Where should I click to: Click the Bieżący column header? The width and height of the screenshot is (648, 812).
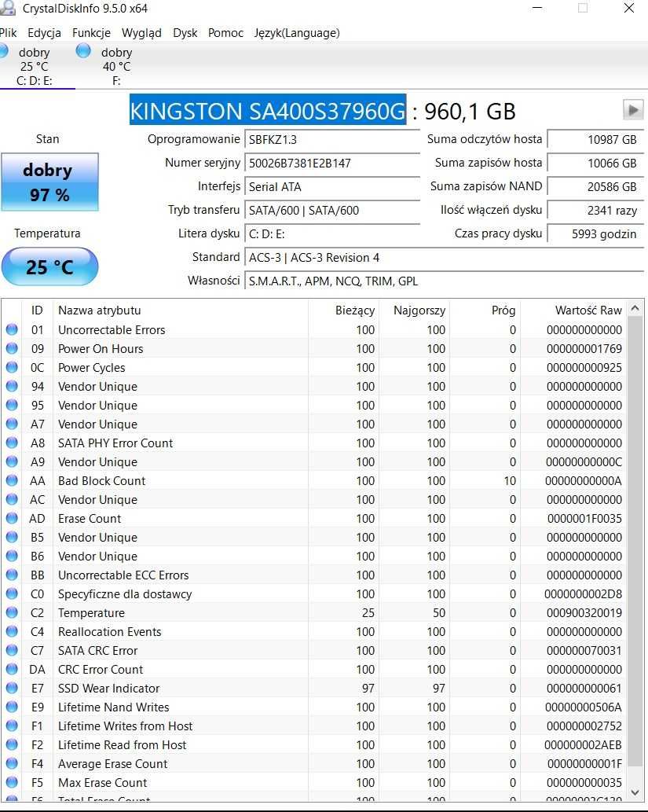(x=344, y=310)
